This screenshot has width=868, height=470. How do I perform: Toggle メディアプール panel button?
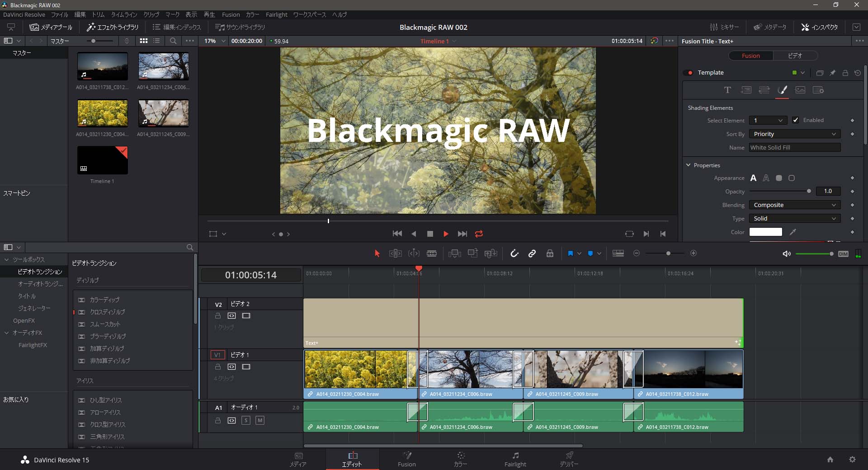(x=51, y=27)
